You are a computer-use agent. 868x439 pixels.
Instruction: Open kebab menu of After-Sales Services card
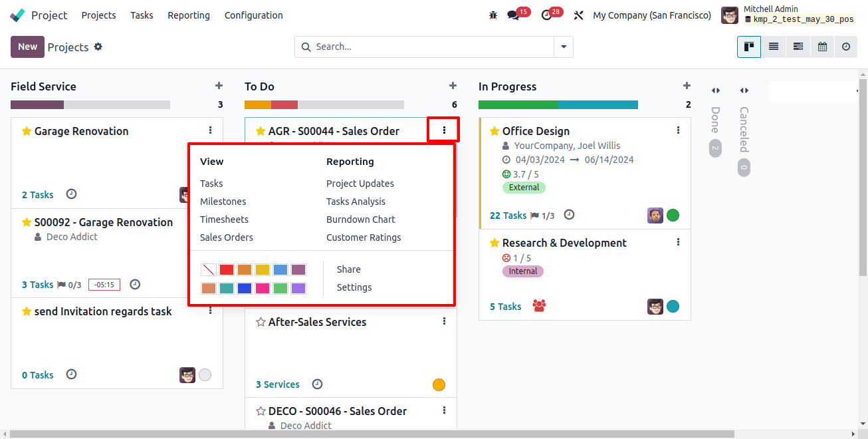444,321
